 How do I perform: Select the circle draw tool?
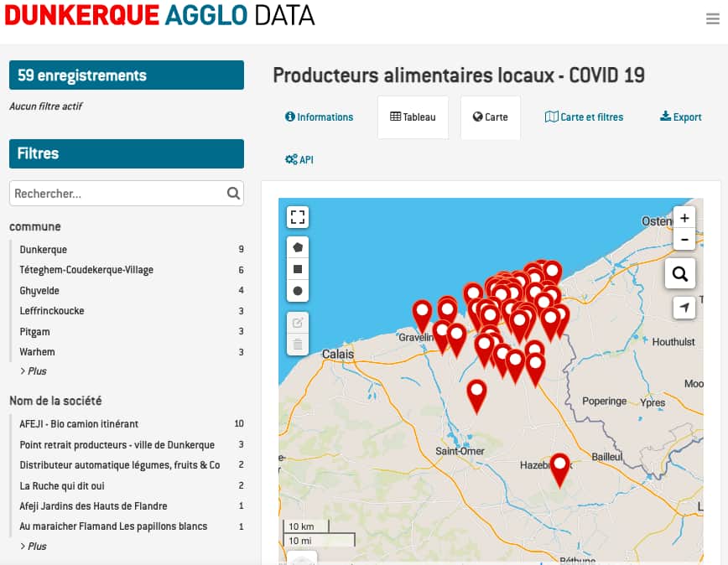[x=297, y=291]
